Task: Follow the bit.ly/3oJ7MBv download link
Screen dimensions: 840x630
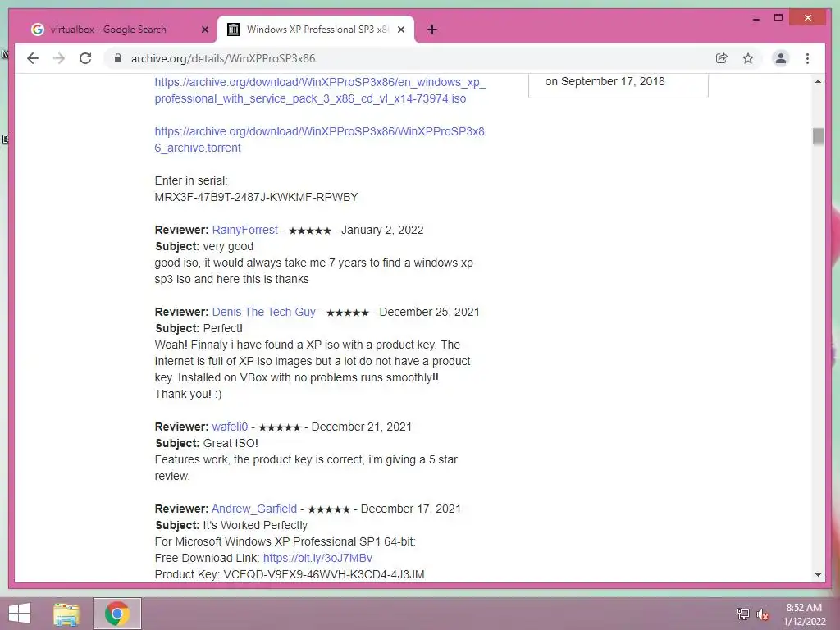Action: tap(317, 558)
